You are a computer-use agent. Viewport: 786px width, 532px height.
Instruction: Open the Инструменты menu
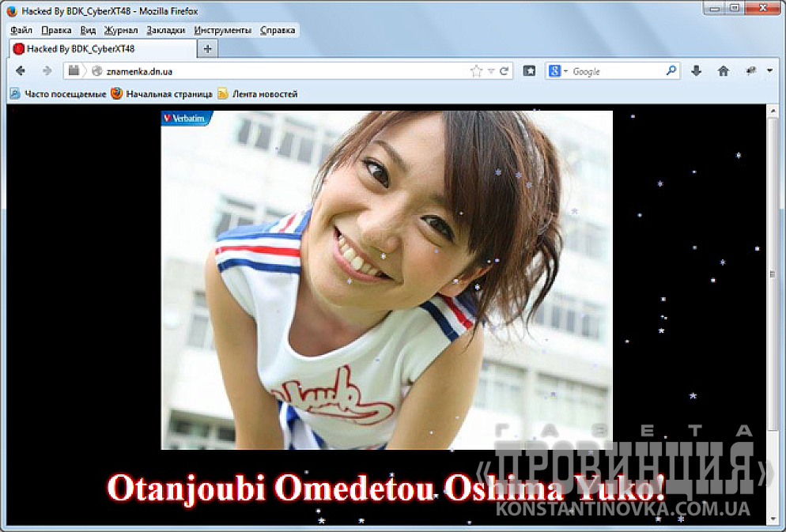pyautogui.click(x=222, y=30)
